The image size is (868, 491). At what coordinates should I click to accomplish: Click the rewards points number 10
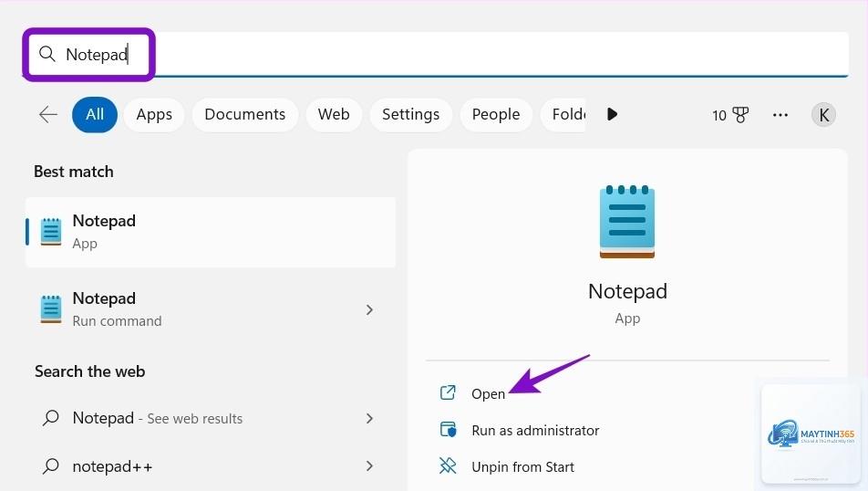click(719, 115)
